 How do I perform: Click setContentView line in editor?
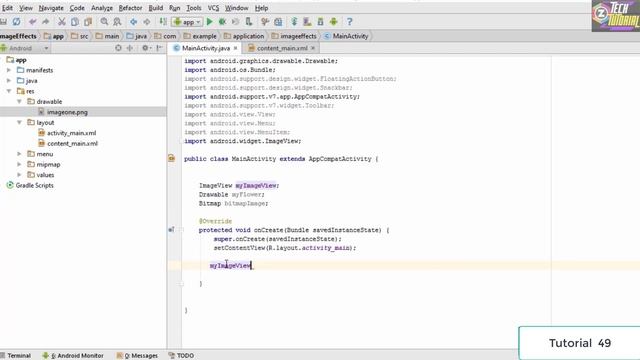[285, 248]
